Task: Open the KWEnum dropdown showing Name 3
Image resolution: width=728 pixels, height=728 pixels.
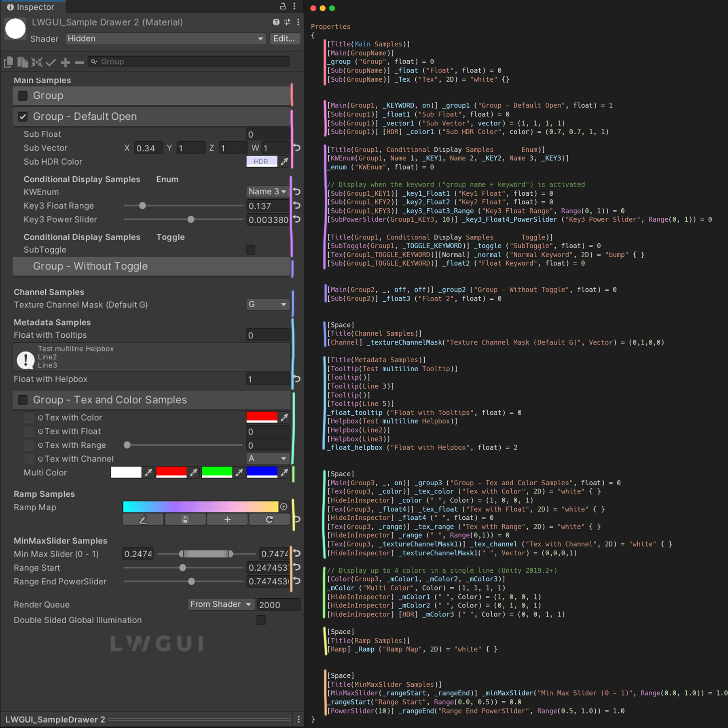Action: [268, 191]
